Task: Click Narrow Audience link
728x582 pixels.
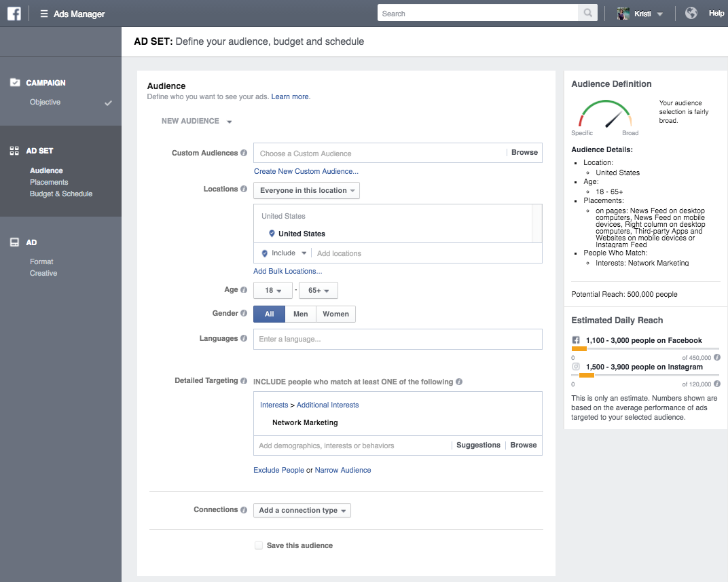Action: point(343,470)
